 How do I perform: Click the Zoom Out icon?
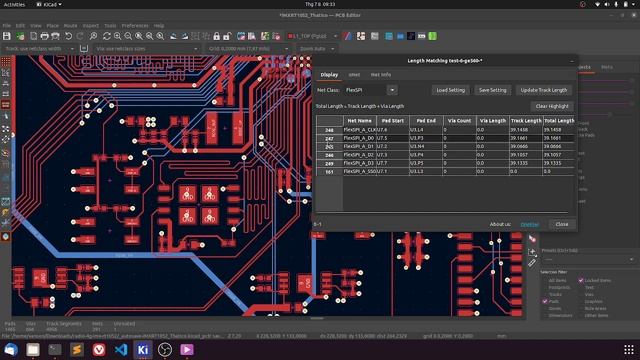128,36
